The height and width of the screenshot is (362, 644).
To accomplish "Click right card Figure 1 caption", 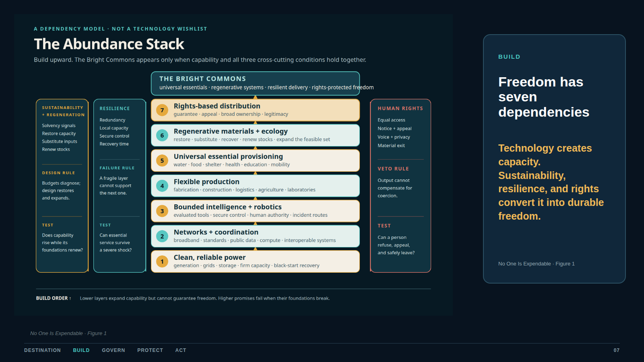I will coord(537,264).
